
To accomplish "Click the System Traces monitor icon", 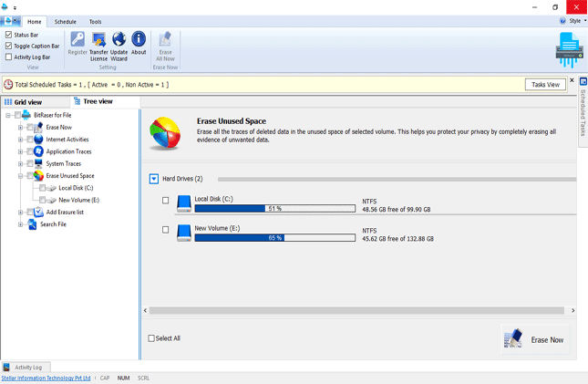I will point(38,163).
